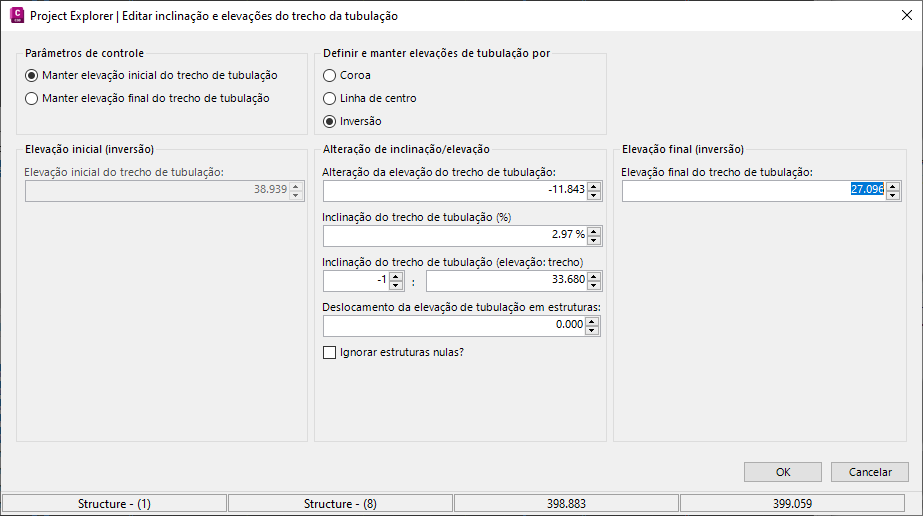Click the Elevação final input field
Image resolution: width=923 pixels, height=516 pixels.
click(x=752, y=190)
